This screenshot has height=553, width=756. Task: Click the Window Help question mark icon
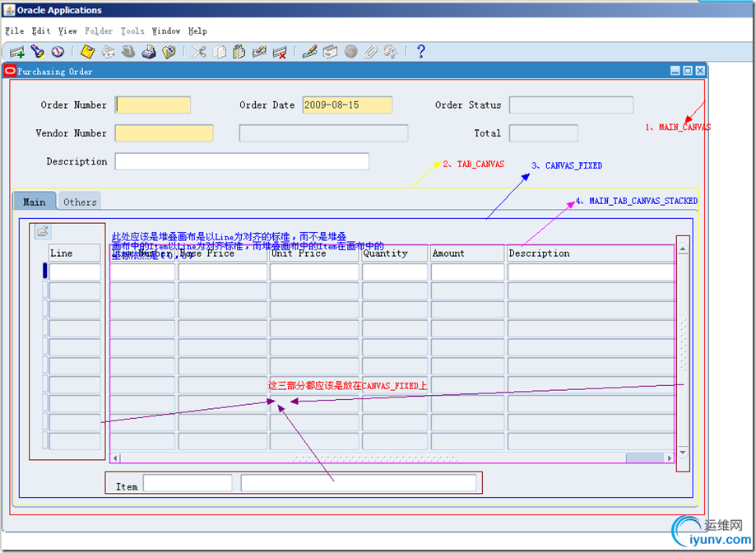(x=421, y=52)
